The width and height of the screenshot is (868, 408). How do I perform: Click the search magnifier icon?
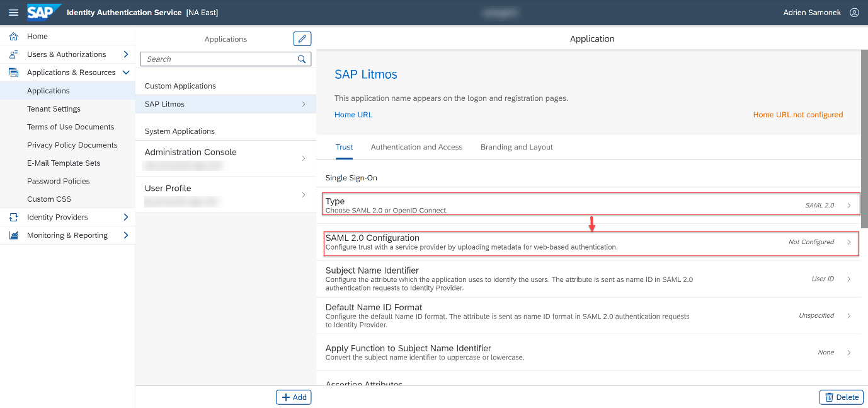[302, 59]
